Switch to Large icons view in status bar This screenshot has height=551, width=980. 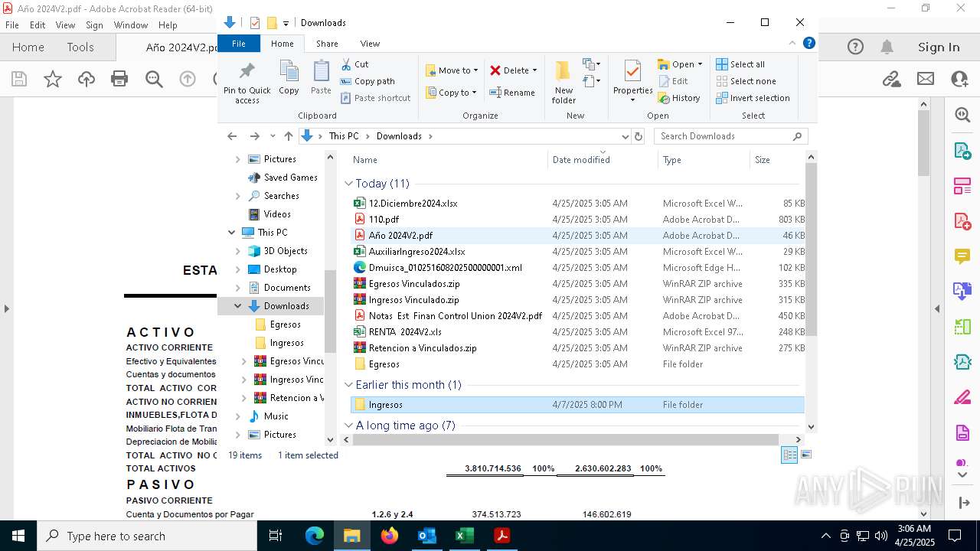pyautogui.click(x=805, y=455)
